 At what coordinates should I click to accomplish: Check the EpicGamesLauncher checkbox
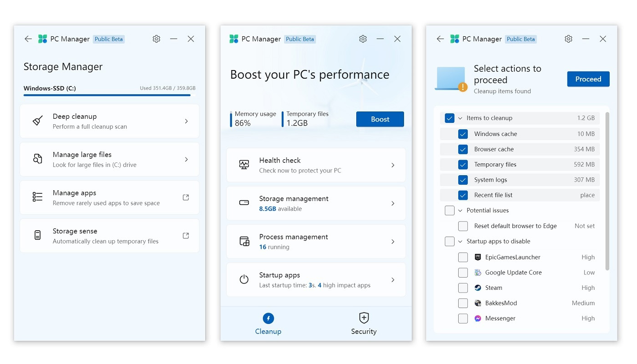coord(463,257)
